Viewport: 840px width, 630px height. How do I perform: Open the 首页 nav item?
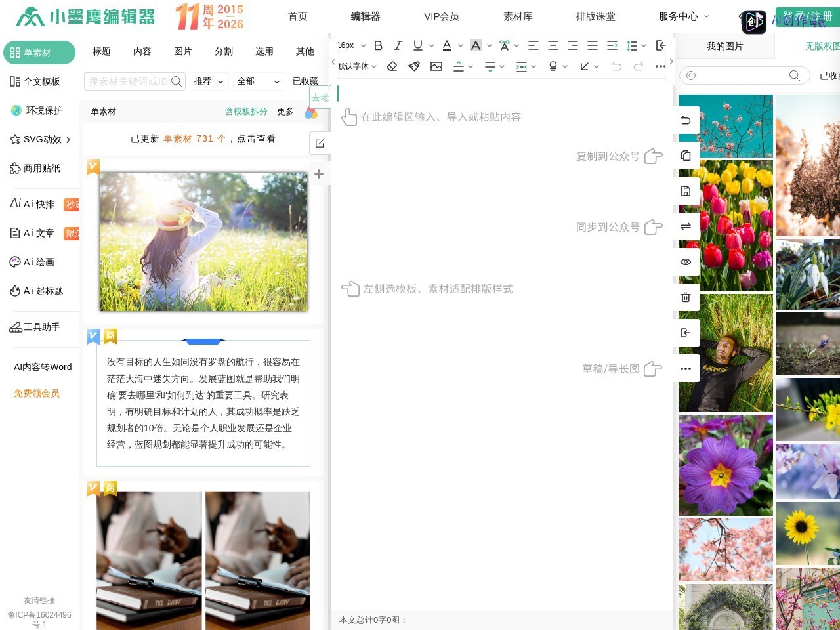tap(298, 16)
